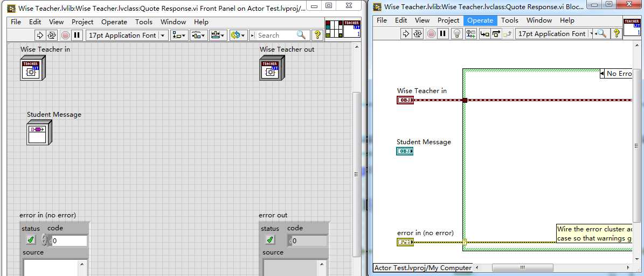Open Project menu in Front Panel window
This screenshot has width=644, height=276.
click(82, 22)
